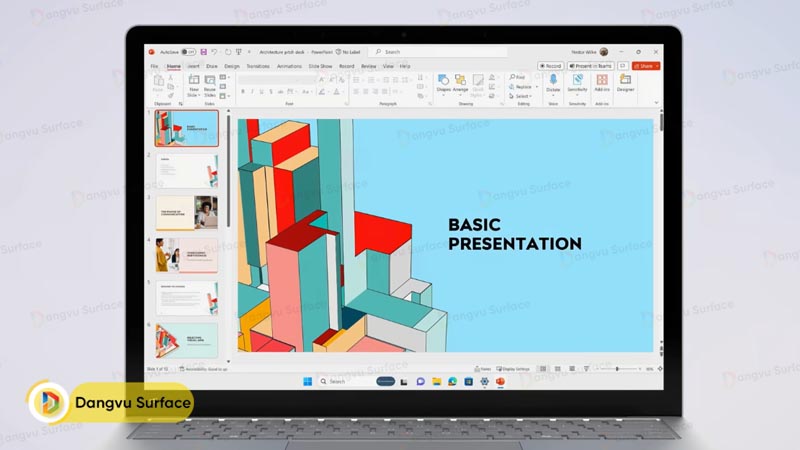Click the Share button

coord(646,66)
